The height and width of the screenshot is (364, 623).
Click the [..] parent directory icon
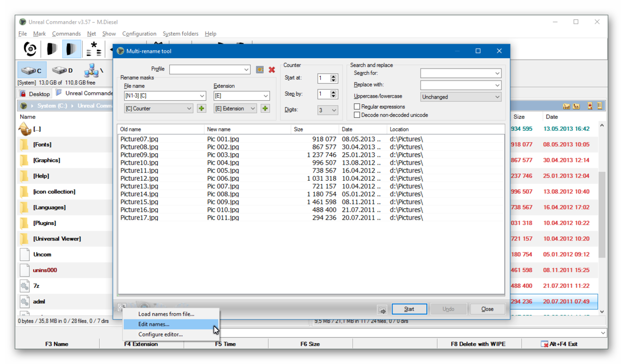click(x=24, y=129)
